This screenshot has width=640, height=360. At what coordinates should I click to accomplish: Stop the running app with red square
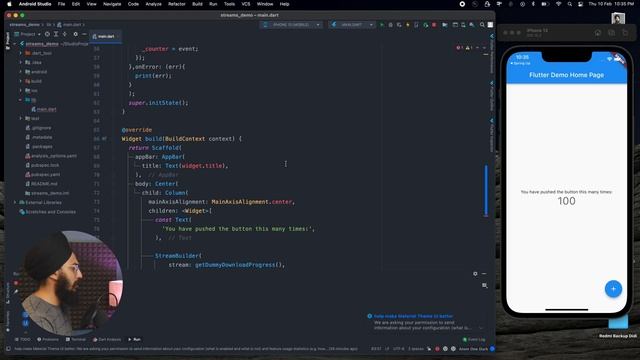pos(434,25)
